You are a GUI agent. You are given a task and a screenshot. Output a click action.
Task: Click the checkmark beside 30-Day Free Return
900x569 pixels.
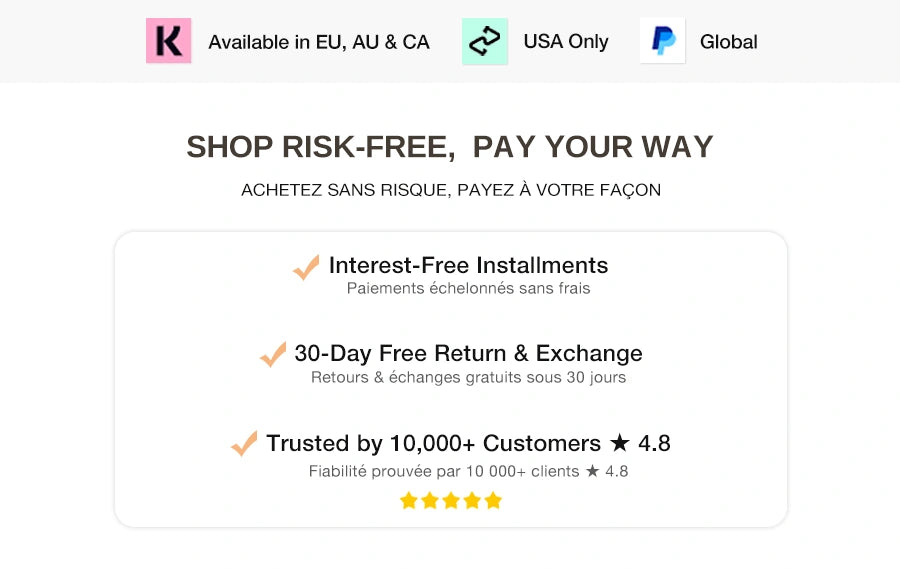(x=272, y=355)
